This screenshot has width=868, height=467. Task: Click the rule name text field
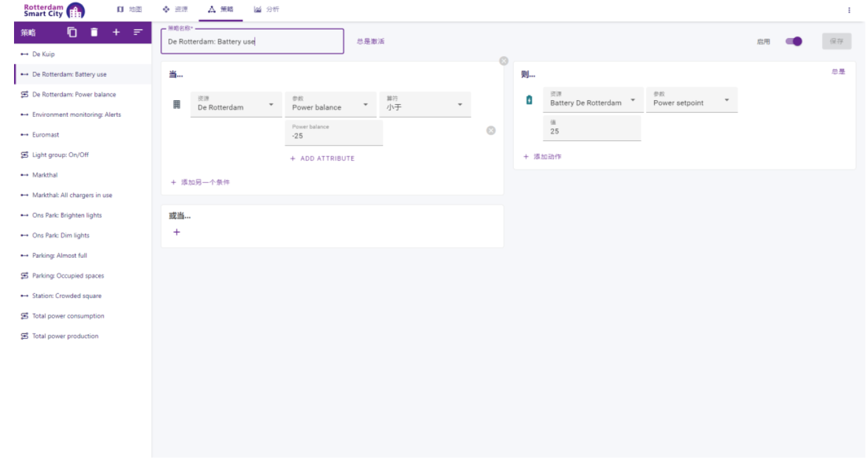(252, 41)
